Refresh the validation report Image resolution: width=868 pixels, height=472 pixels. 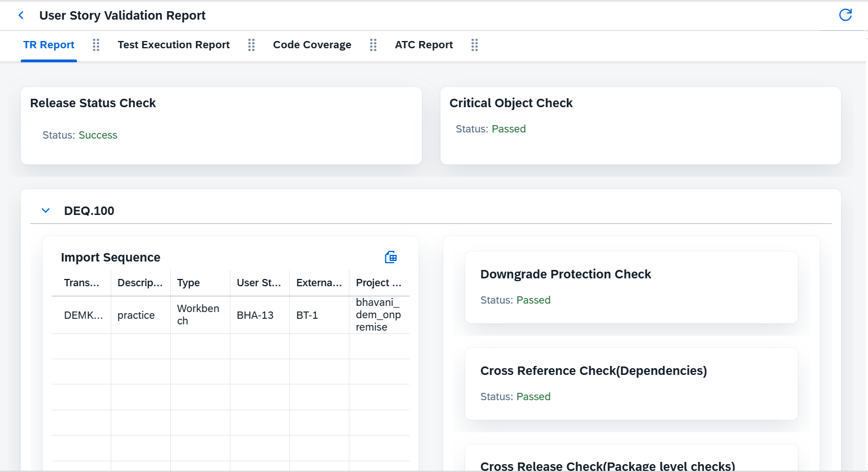845,15
